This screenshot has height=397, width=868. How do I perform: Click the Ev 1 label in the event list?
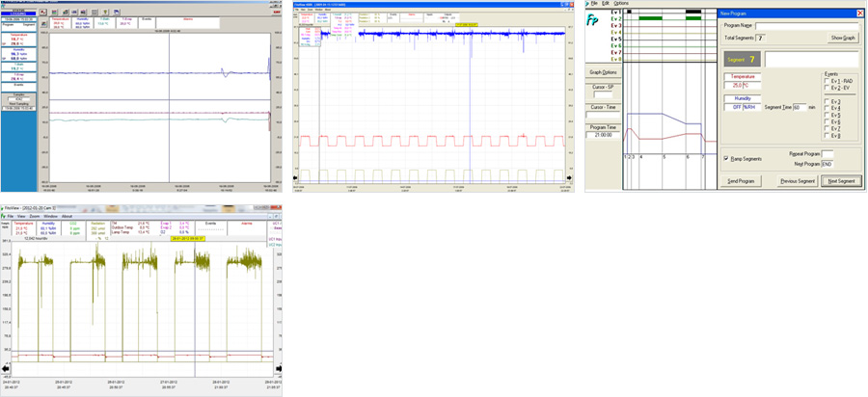point(616,12)
